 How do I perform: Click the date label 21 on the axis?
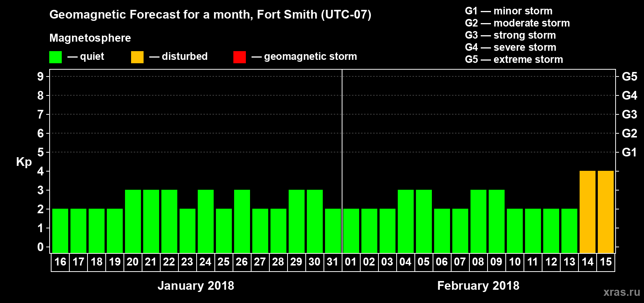(x=151, y=262)
